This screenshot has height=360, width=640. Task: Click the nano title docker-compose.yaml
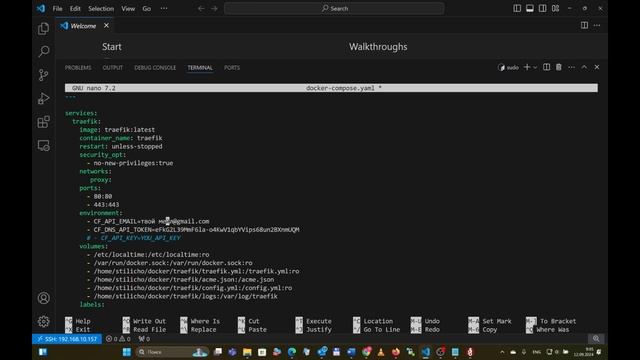344,88
